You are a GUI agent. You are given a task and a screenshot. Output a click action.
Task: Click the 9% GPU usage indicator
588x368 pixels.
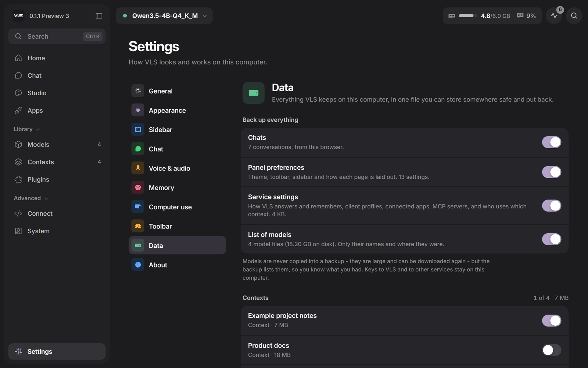tap(526, 16)
